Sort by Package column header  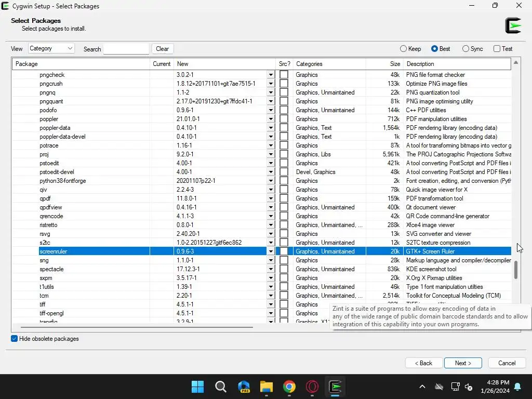pyautogui.click(x=81, y=64)
